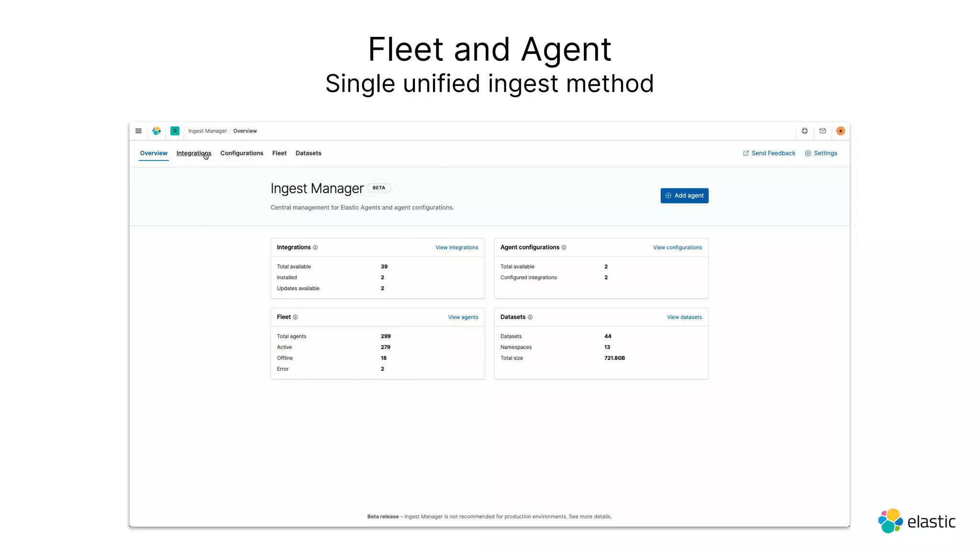Click Overview breadcrumb
Viewport: 980px width, 551px height.
[x=245, y=131]
